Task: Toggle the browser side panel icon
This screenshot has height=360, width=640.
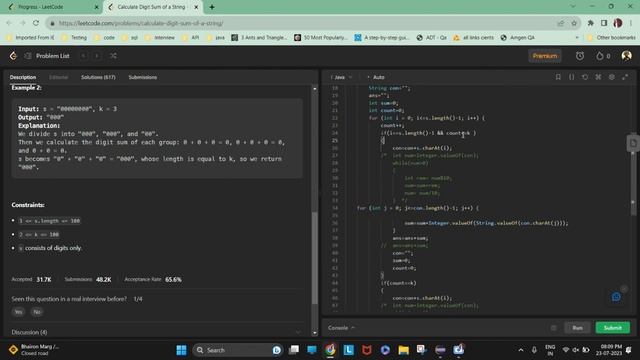Action: [x=604, y=23]
